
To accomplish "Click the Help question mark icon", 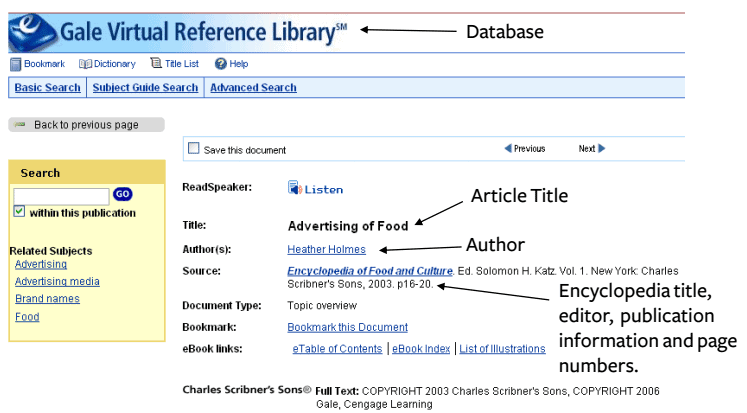I will [221, 64].
